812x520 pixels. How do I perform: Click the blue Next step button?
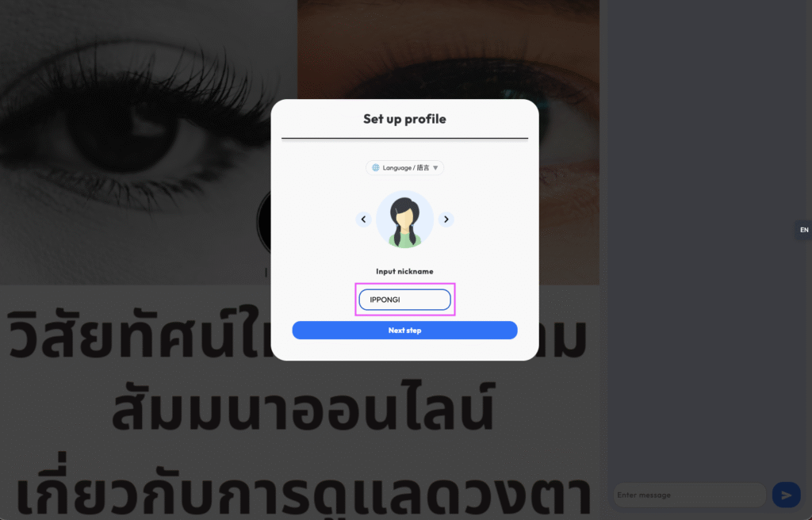404,331
